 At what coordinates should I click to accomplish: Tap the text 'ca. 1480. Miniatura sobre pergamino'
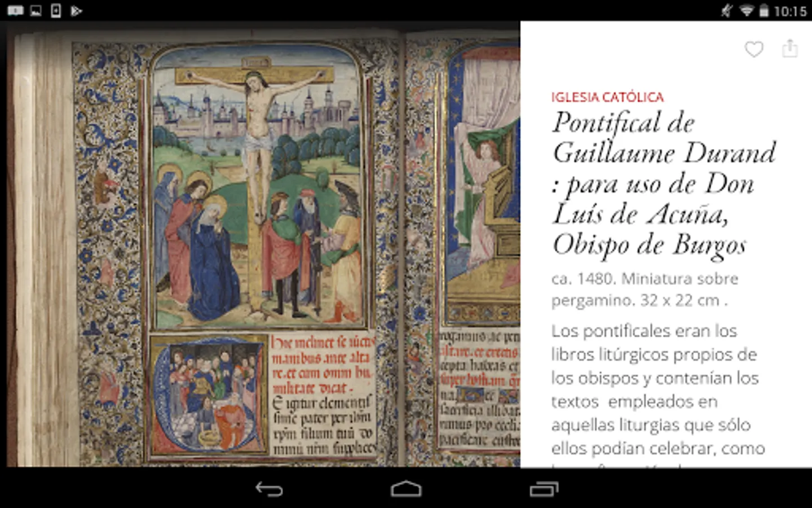[x=645, y=290]
